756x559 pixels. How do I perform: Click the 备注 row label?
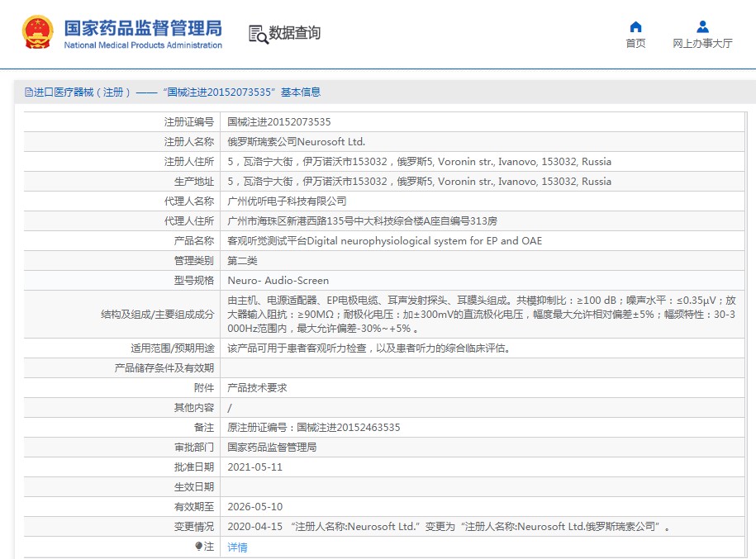[x=204, y=428]
